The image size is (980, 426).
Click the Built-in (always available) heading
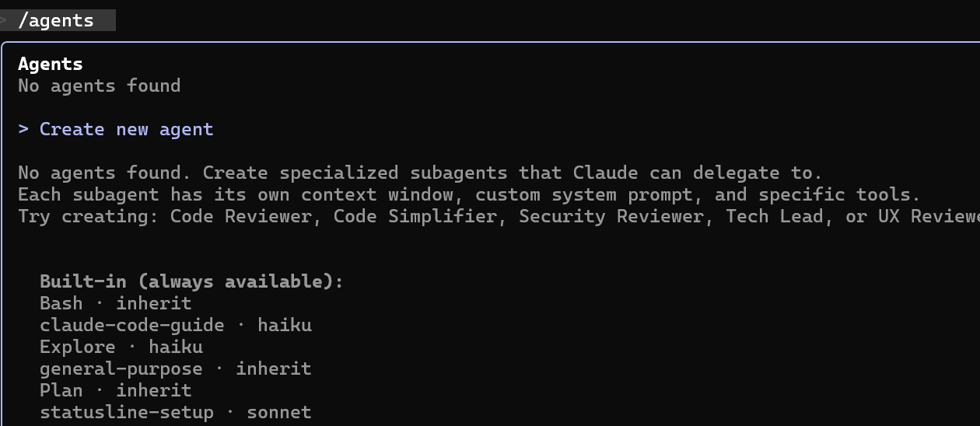(x=191, y=281)
